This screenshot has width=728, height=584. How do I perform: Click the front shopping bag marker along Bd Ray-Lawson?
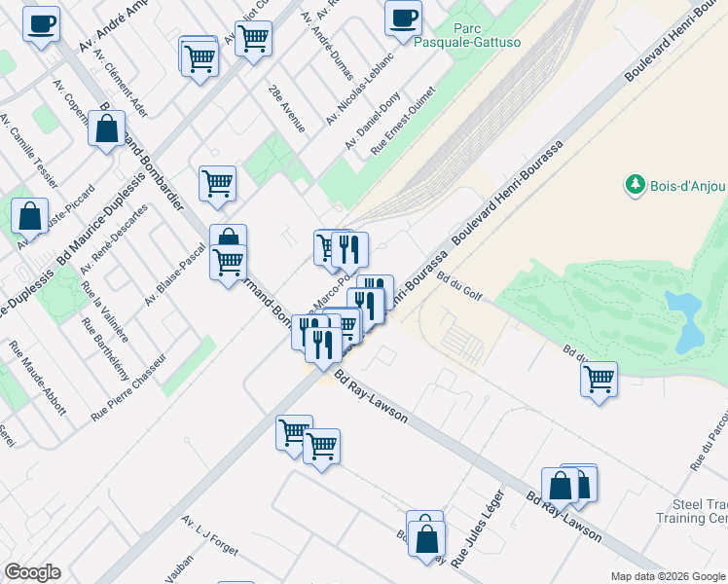tap(561, 487)
